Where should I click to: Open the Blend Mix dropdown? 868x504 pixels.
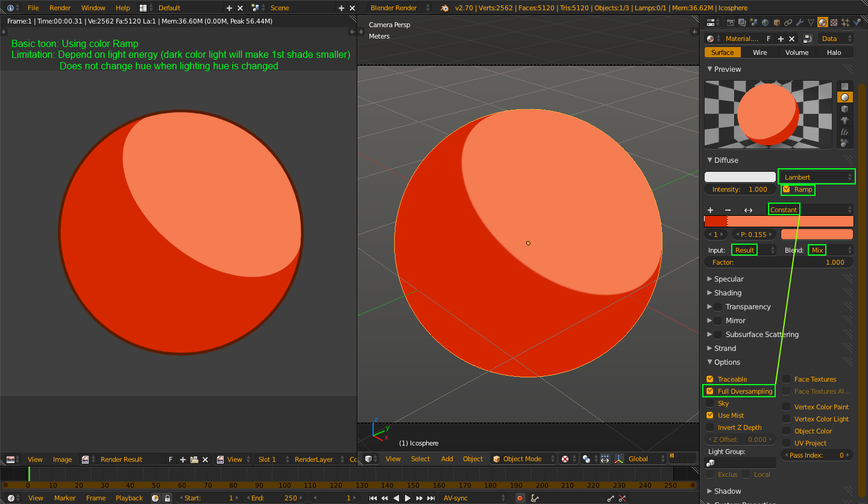831,250
